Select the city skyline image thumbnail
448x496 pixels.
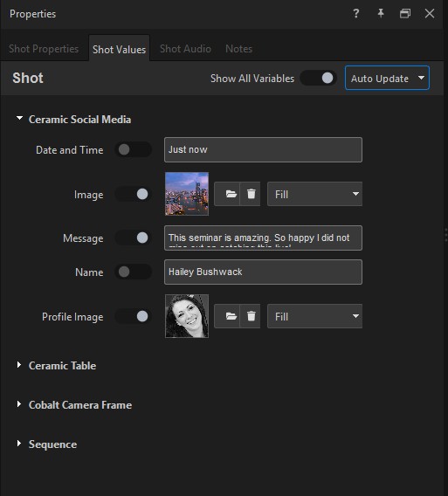point(187,194)
